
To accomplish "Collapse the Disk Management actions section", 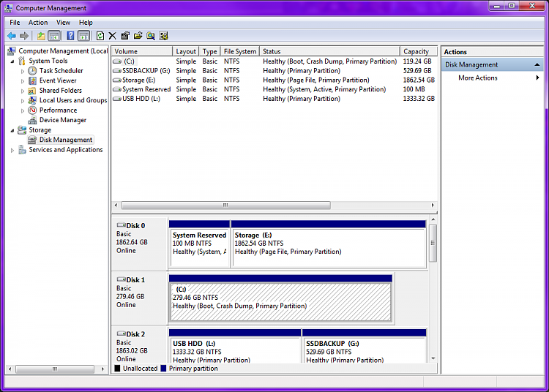I will (x=537, y=64).
